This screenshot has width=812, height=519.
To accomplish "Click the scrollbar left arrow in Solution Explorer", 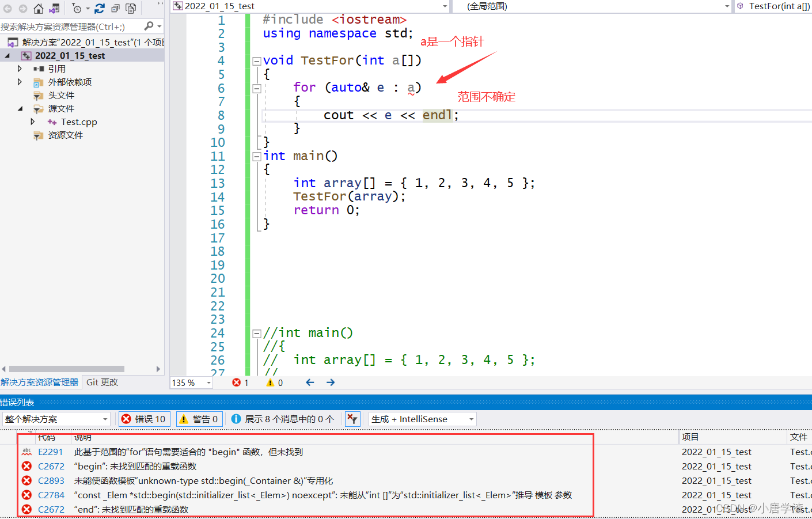I will pos(3,369).
